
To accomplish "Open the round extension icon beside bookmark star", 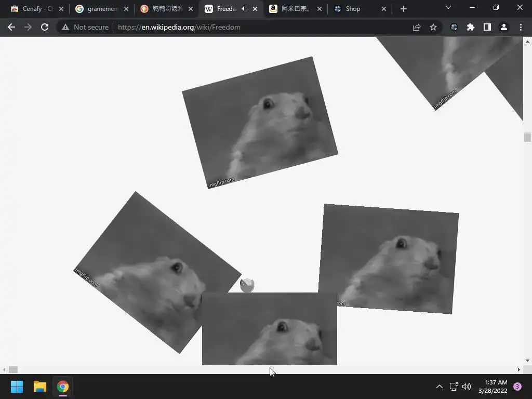I will pos(454,27).
